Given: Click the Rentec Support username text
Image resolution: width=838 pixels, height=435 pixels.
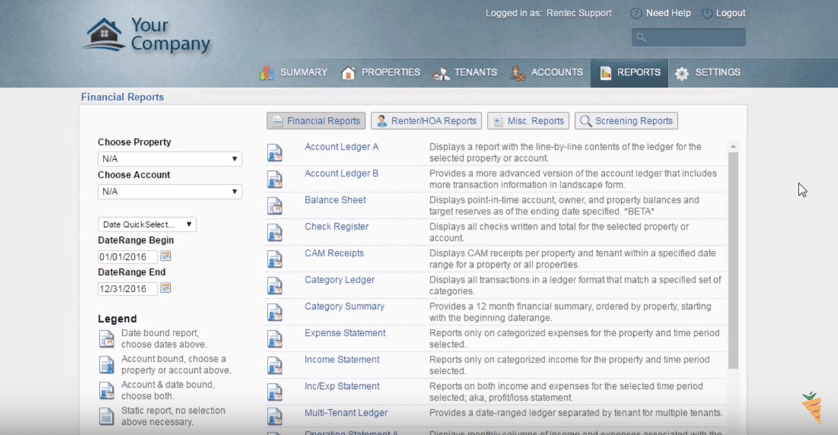Looking at the screenshot, I should (x=579, y=13).
